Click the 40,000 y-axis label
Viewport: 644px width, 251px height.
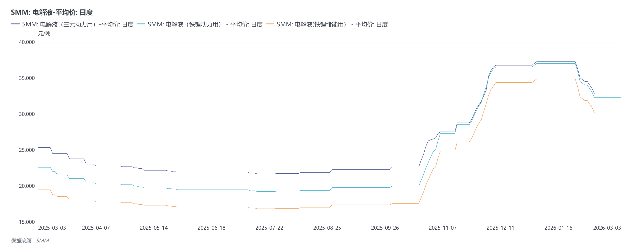27,42
